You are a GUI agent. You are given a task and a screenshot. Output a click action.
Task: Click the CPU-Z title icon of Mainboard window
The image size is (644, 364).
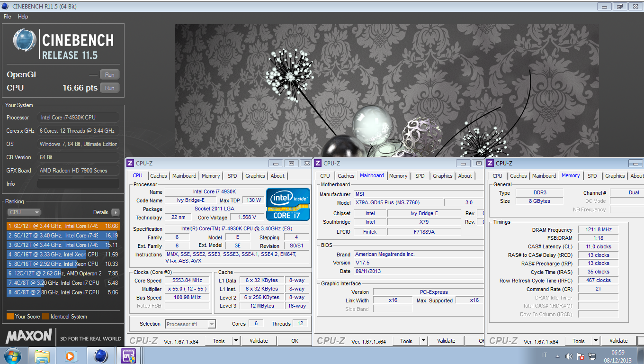coord(318,163)
